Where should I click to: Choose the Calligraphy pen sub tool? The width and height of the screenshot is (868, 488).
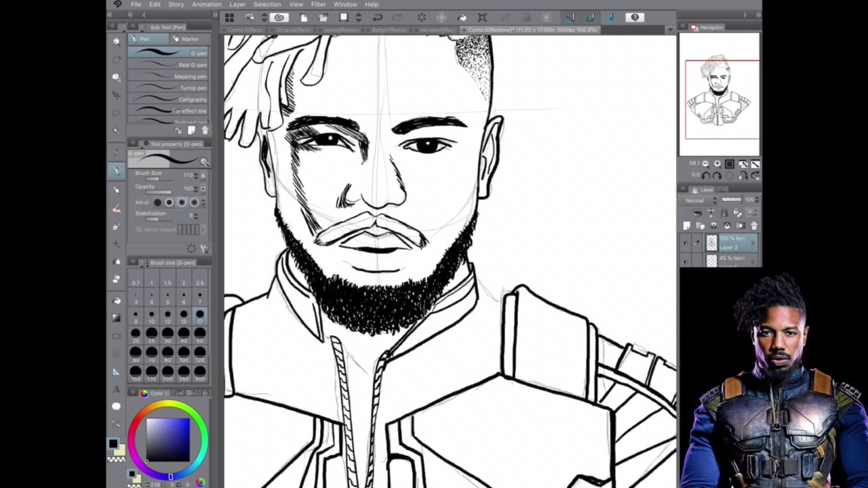pos(168,100)
